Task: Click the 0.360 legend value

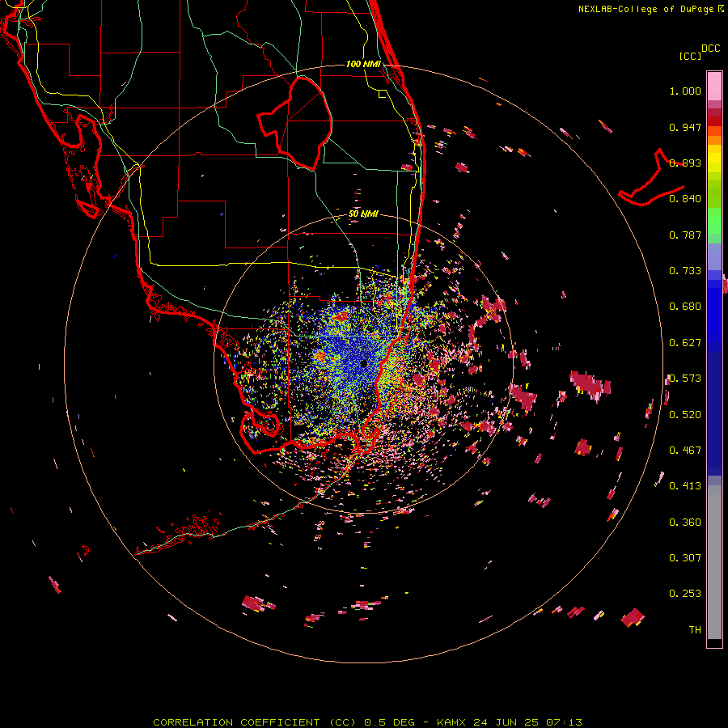Action: [685, 523]
